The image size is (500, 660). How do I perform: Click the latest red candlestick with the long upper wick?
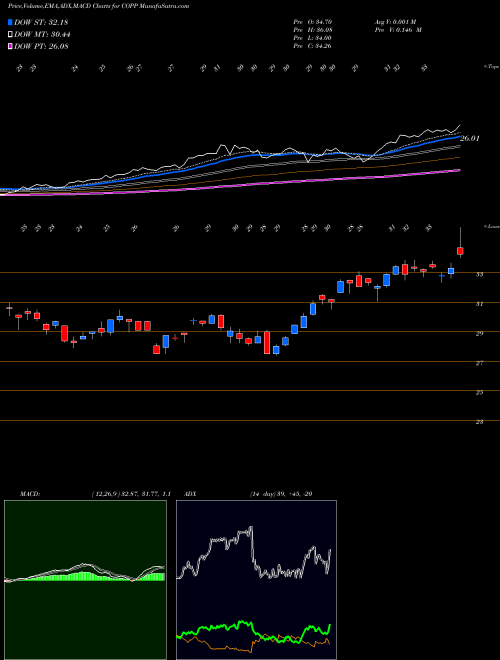460,251
